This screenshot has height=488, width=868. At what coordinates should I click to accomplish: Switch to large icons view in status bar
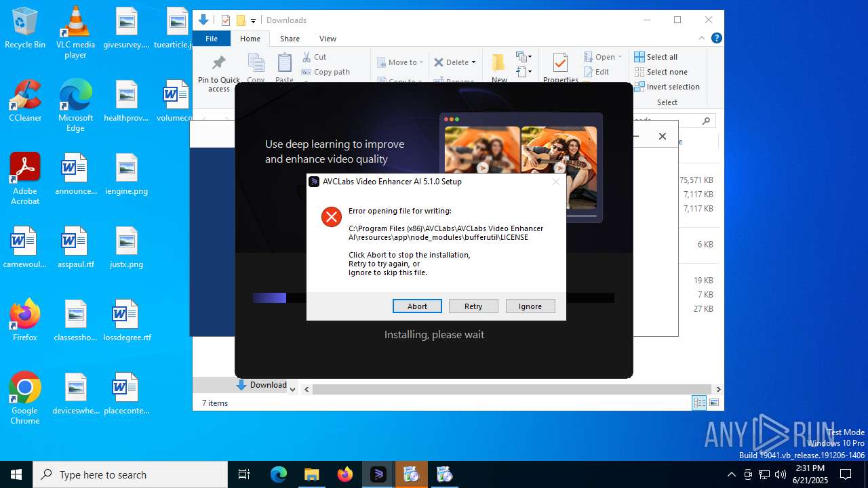713,403
